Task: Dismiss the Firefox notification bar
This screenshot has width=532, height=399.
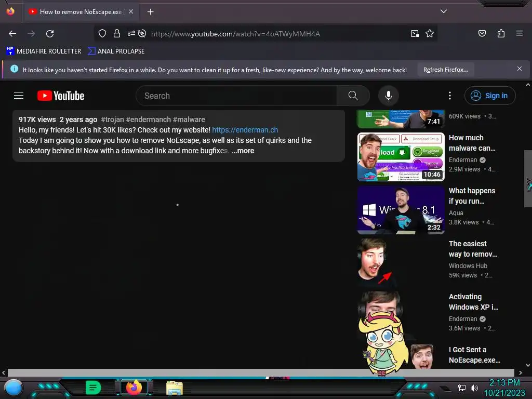Action: pyautogui.click(x=519, y=69)
